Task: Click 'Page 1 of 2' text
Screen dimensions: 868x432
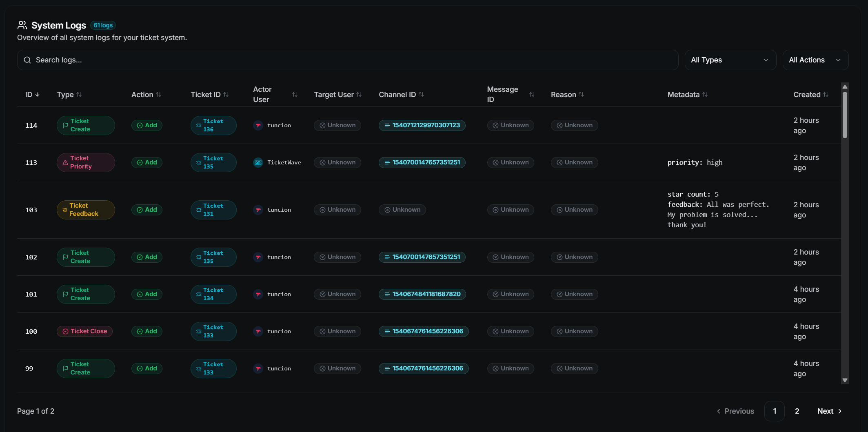Action: [36, 411]
